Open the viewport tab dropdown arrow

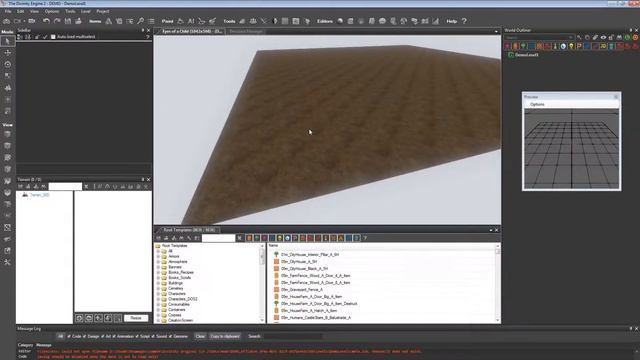click(x=496, y=31)
